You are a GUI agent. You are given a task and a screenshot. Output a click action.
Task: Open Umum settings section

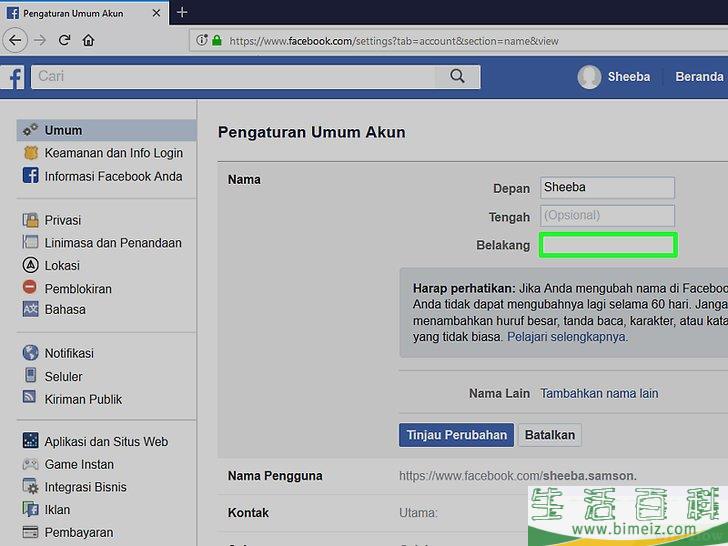106,130
